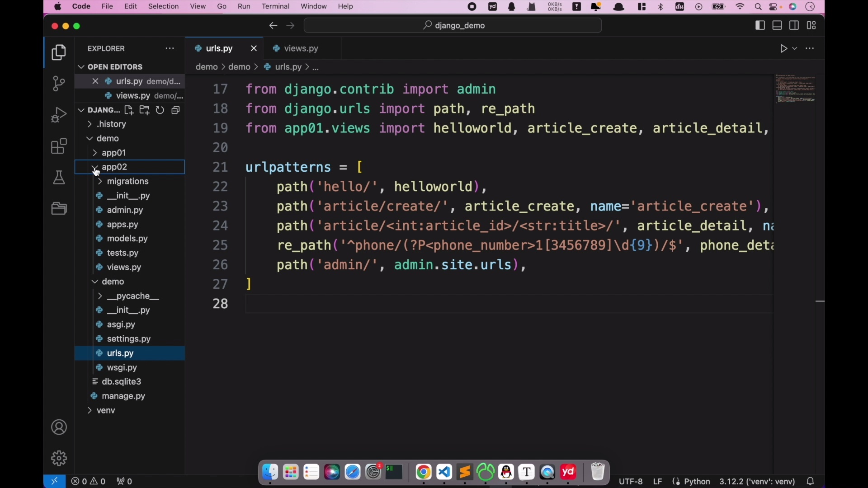
Task: Toggle the secondary side bar
Action: [x=794, y=25]
